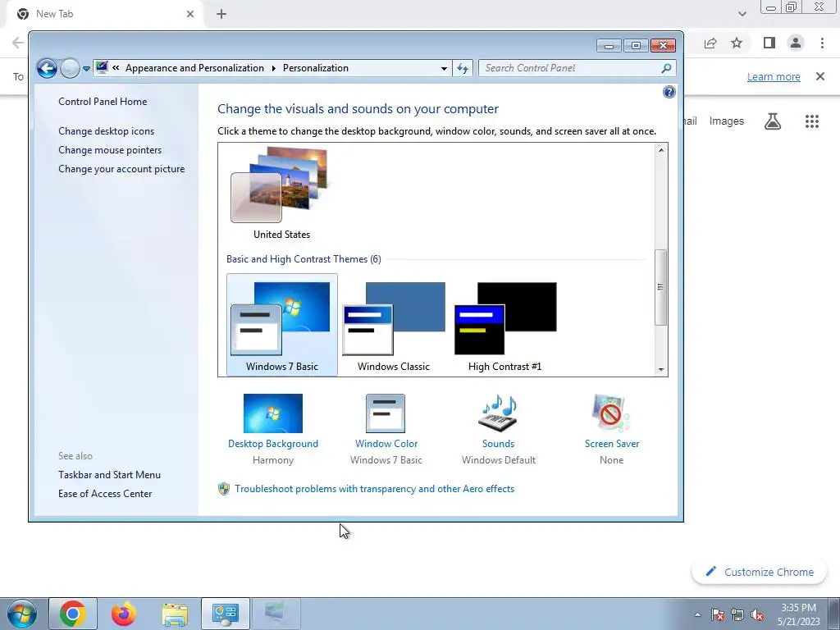Select the Windows Classic theme
This screenshot has width=840, height=630.
tap(394, 325)
